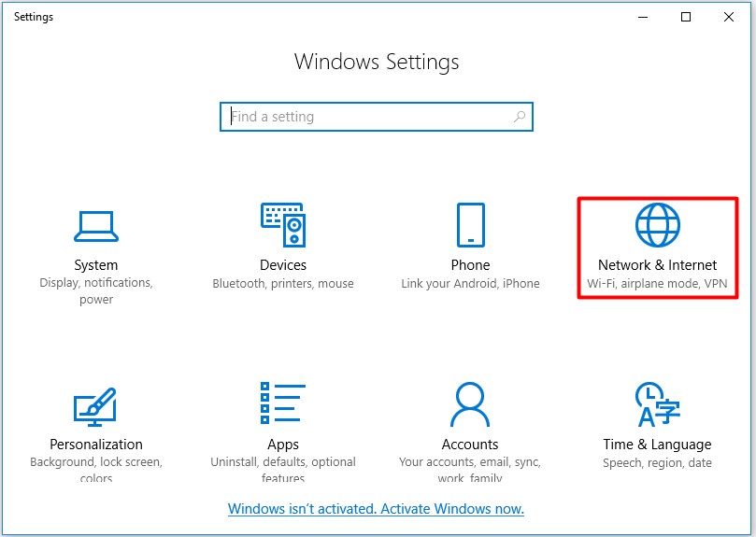Select the System label
Image resolution: width=756 pixels, height=537 pixels.
pos(96,265)
